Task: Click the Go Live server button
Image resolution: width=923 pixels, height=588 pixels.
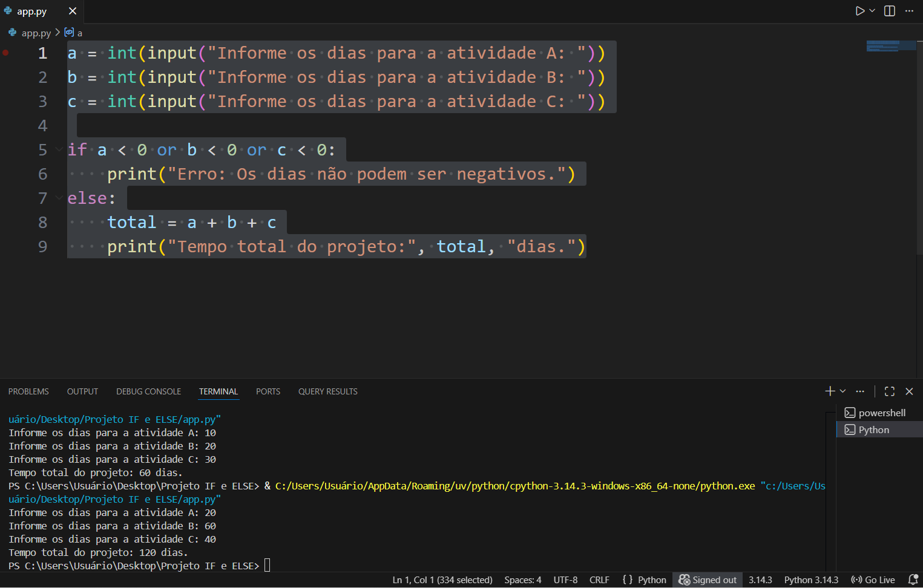Action: (873, 580)
